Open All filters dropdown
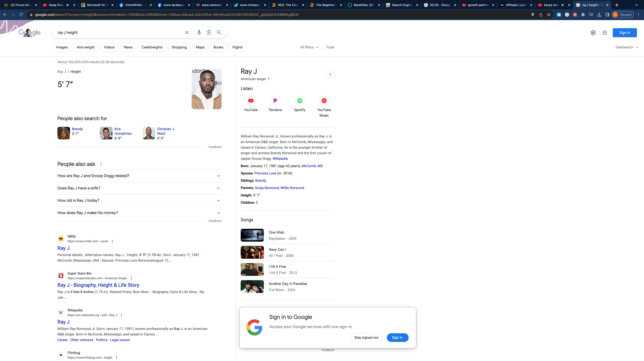The image size is (644, 361). coord(309,47)
